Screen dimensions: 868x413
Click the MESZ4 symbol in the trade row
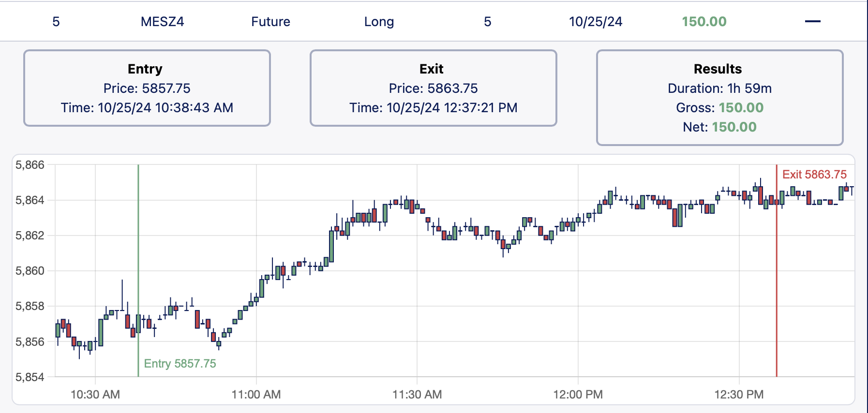click(x=162, y=22)
